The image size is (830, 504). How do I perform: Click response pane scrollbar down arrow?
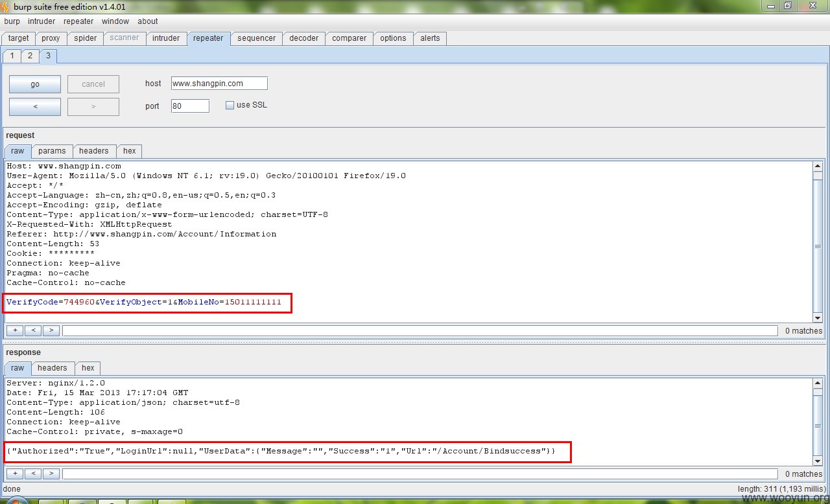pyautogui.click(x=818, y=461)
